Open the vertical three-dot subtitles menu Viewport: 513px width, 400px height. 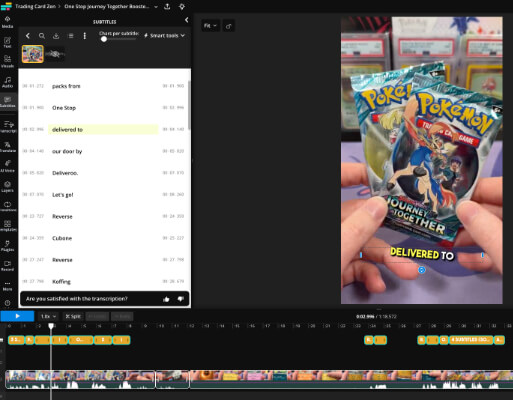click(85, 36)
